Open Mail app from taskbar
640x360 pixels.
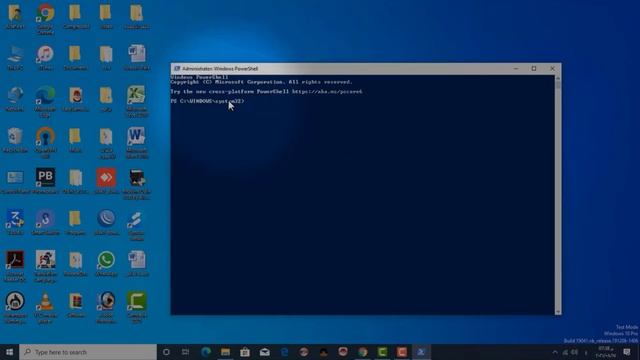pyautogui.click(x=264, y=352)
